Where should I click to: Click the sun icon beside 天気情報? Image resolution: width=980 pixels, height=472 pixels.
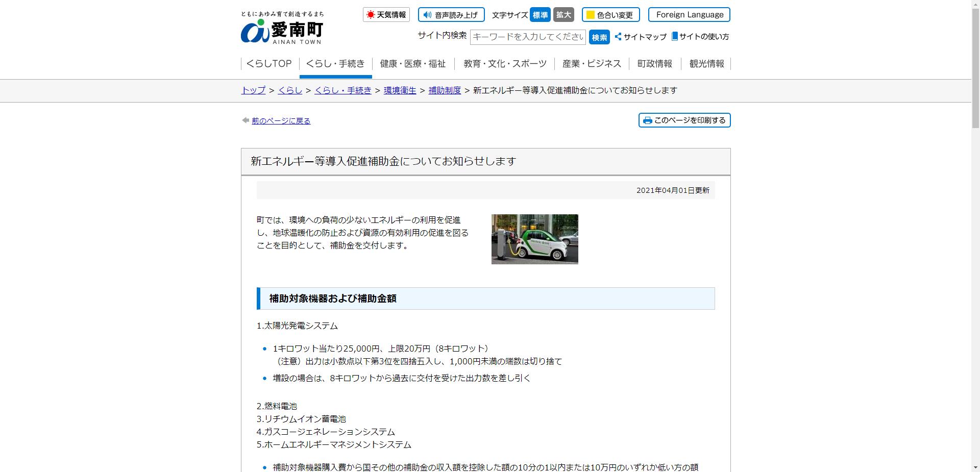371,14
